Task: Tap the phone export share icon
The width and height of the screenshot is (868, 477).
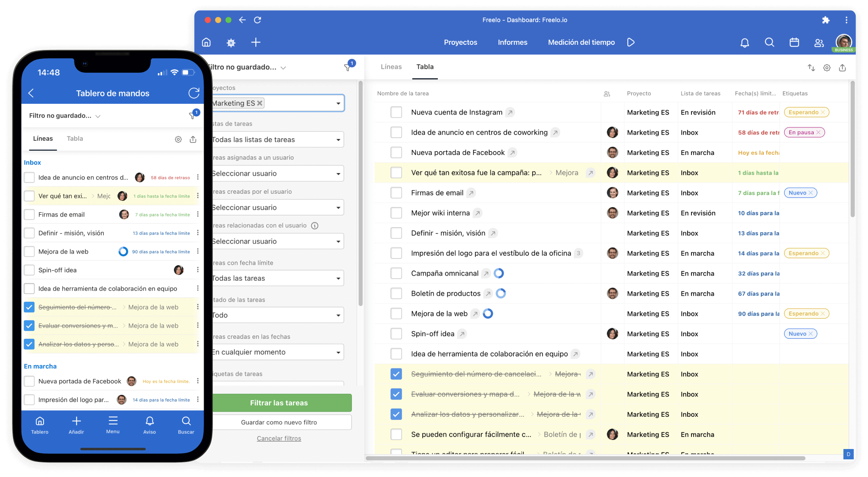Action: coord(193,139)
